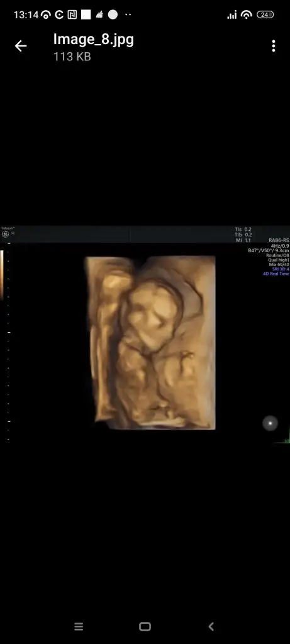Tap the Mix 60/40 text

pos(279,265)
